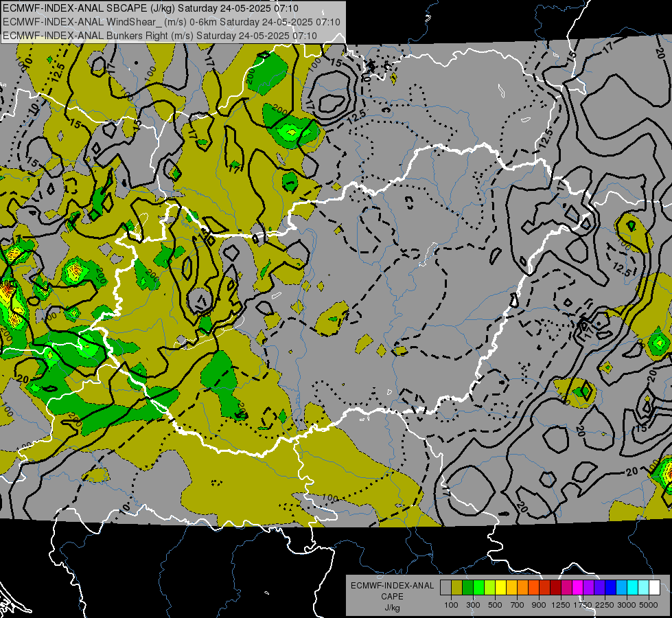Image resolution: width=672 pixels, height=618 pixels.
Task: Click the legend scale value 900
Action: [x=539, y=605]
